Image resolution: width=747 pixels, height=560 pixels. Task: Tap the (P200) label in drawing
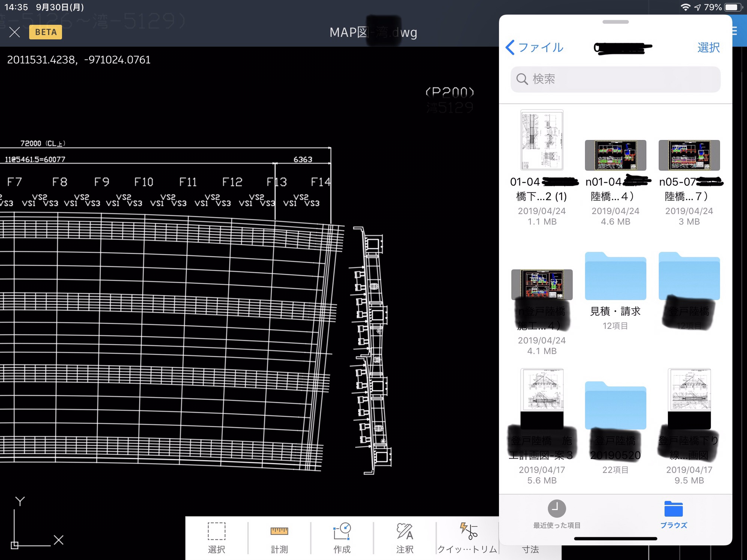[x=450, y=92]
